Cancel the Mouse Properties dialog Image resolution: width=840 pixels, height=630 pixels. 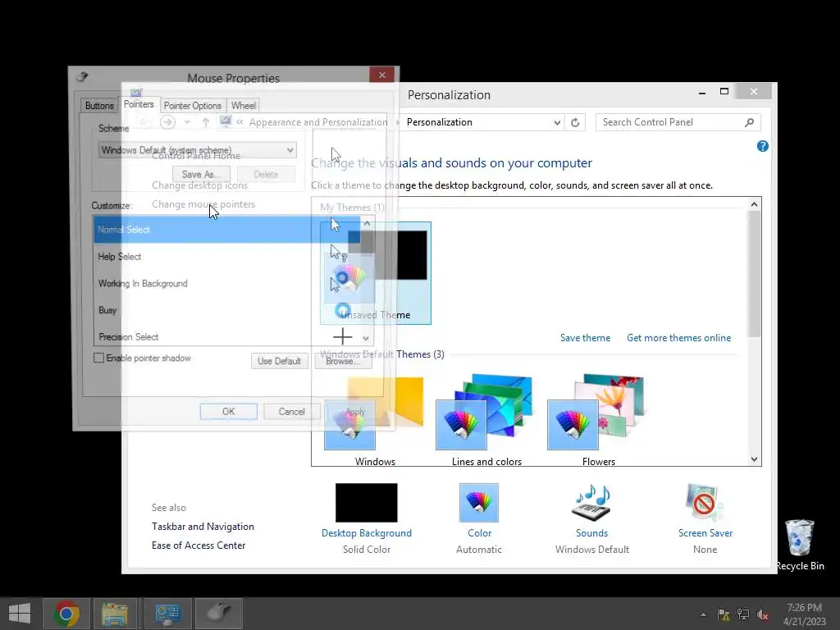(291, 412)
